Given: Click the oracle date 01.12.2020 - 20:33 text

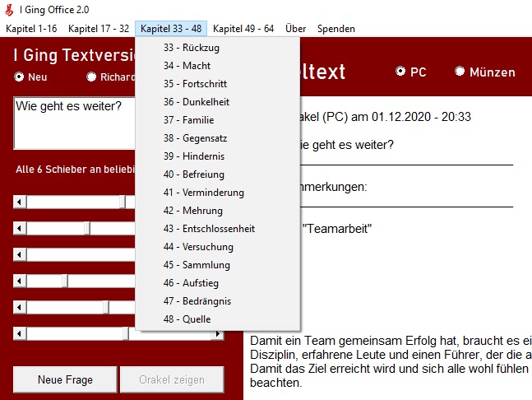Looking at the screenshot, I should (x=421, y=117).
